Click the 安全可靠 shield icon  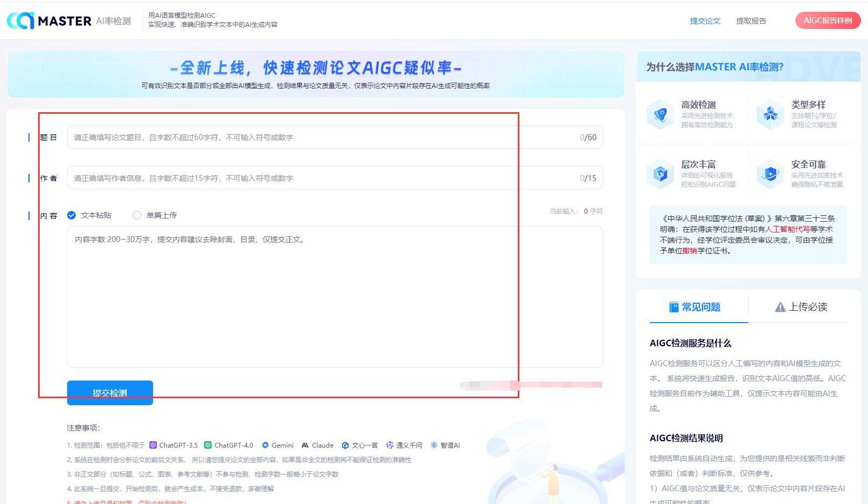click(770, 174)
